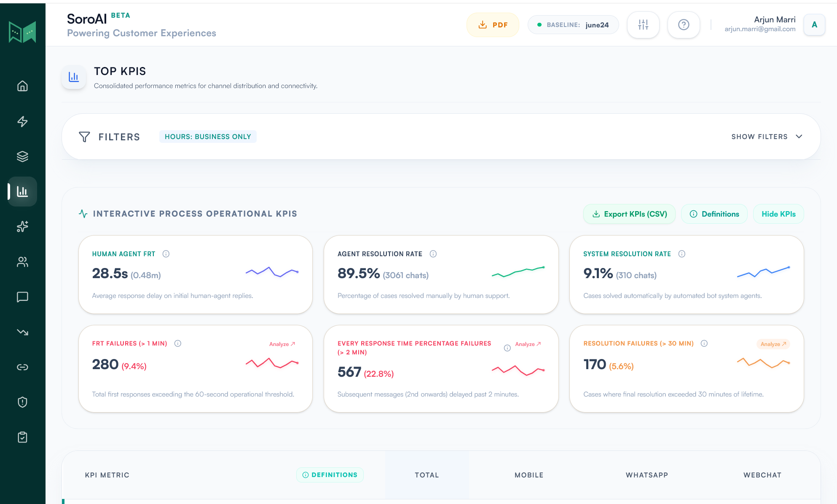Analyze FRT Failures
Screen dimensions: 837x504
282,344
